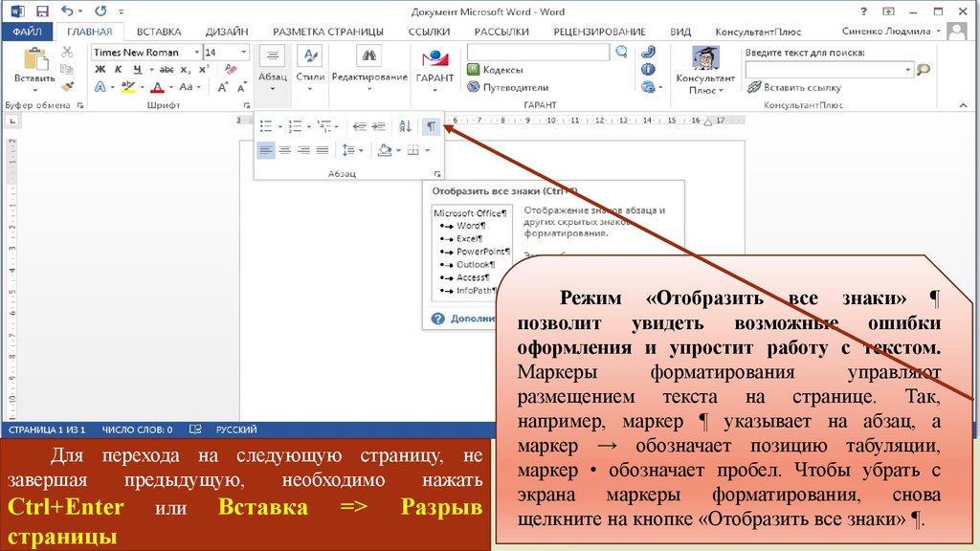This screenshot has height=551, width=980.
Task: Click the Paste (Вставить) clipboard icon
Action: [34, 59]
